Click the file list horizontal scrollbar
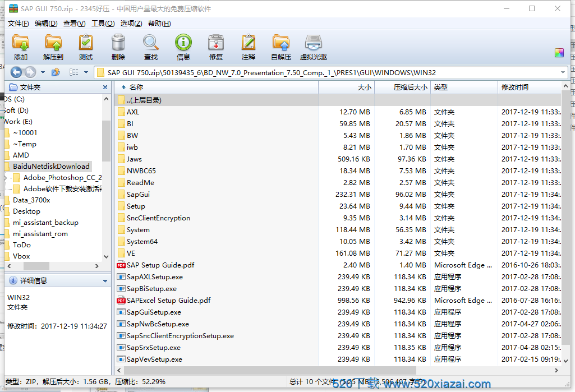575x392 pixels. (270, 370)
